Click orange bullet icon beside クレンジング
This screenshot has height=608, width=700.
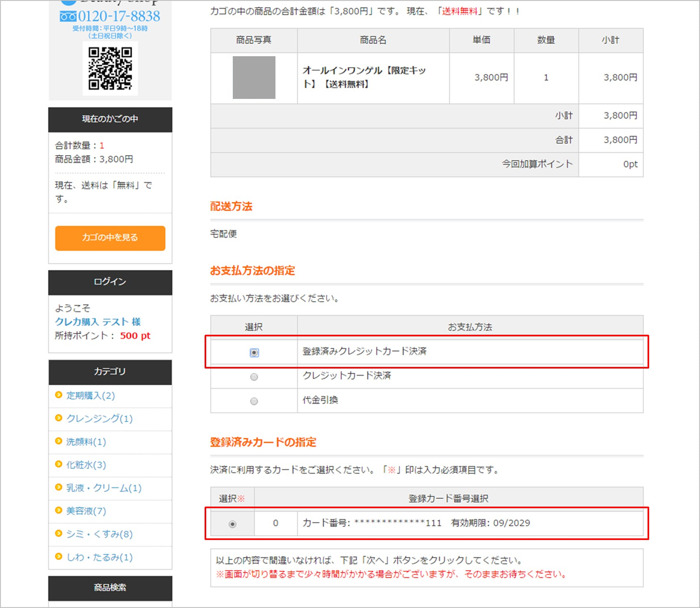tap(59, 418)
